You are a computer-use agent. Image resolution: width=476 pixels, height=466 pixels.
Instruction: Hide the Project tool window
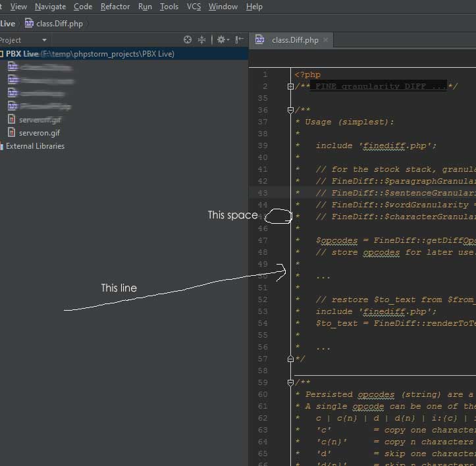tap(238, 40)
